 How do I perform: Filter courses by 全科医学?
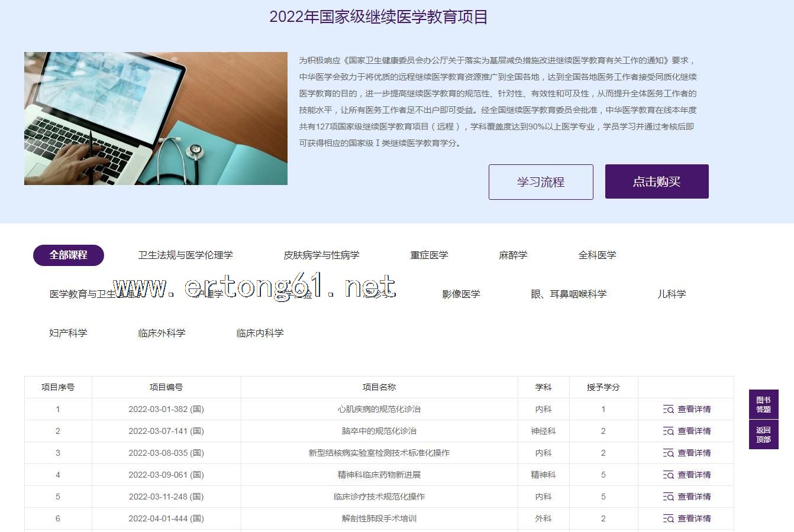tap(597, 255)
